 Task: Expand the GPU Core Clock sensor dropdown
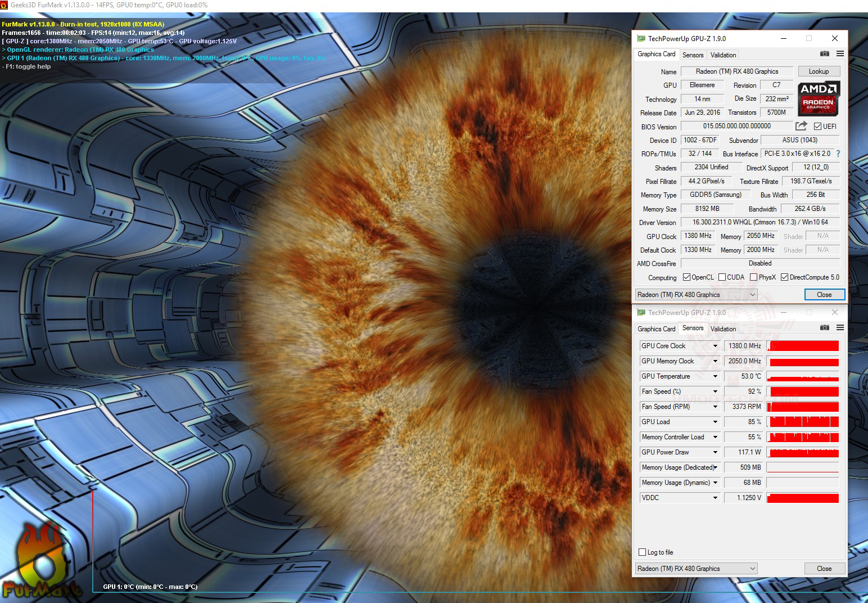click(715, 346)
